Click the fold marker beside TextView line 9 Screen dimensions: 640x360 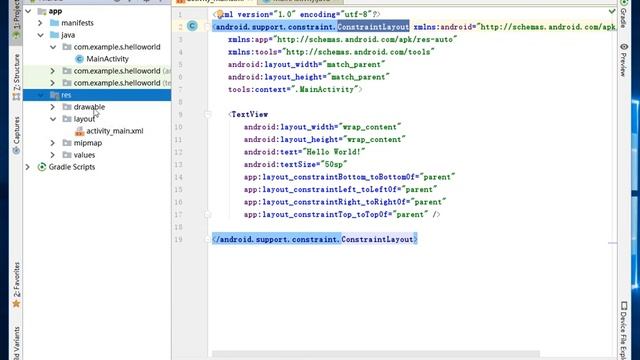coord(208,115)
